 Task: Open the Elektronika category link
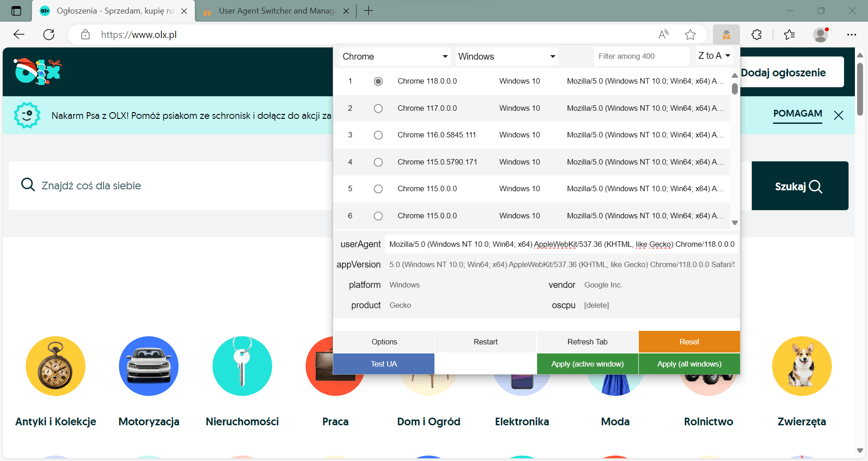coord(522,422)
